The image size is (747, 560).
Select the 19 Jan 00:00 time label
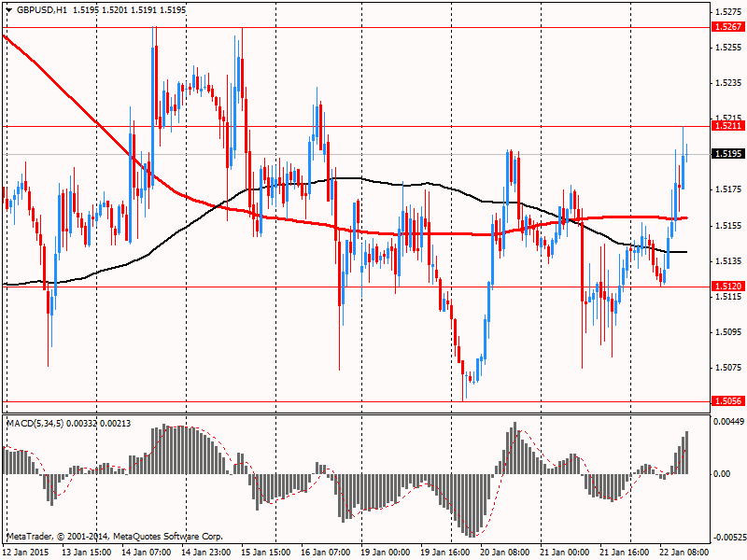click(385, 553)
